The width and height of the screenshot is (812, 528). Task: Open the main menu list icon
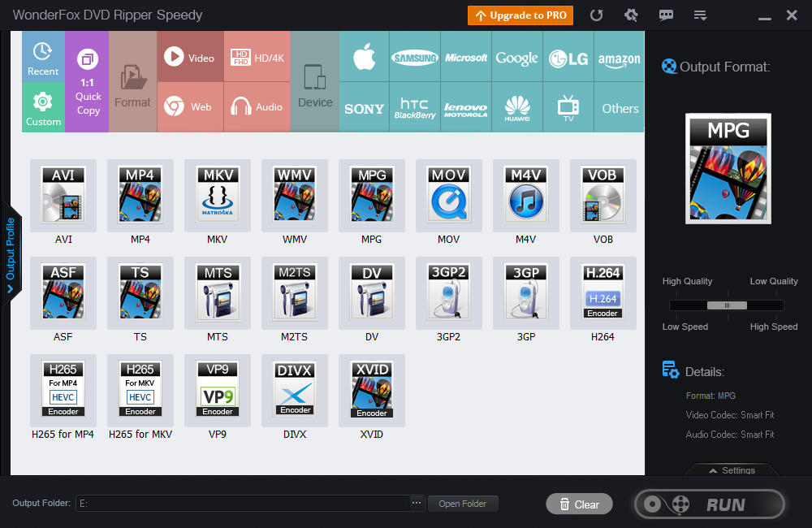[x=700, y=15]
